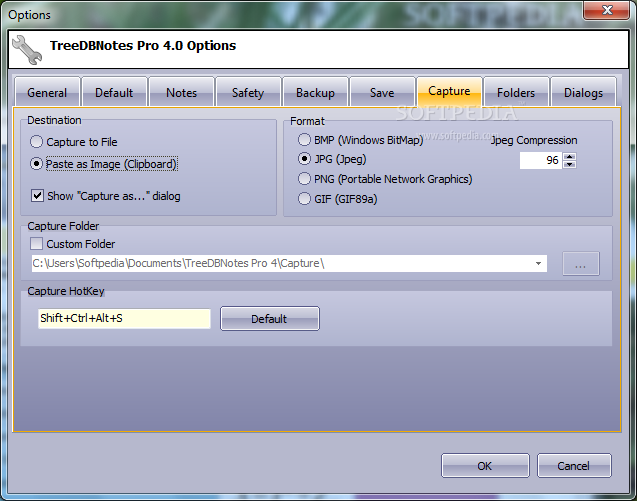Open the Folders tab
This screenshot has height=501, width=637.
coord(516,92)
